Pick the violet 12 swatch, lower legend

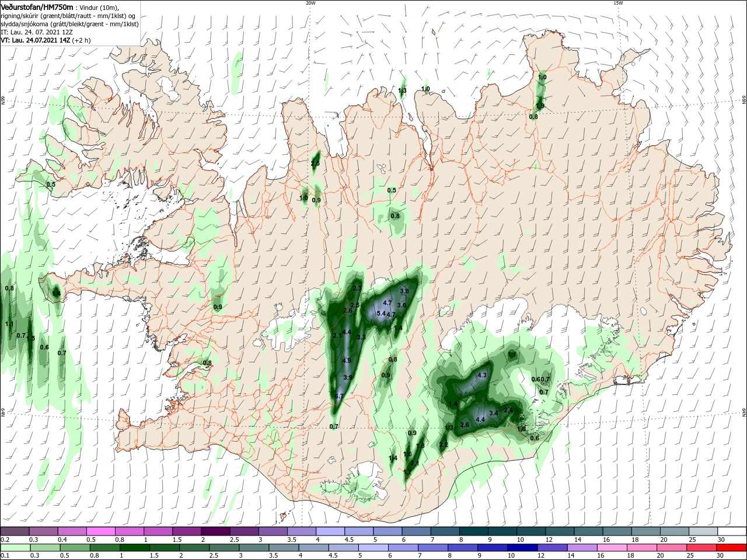click(553, 548)
